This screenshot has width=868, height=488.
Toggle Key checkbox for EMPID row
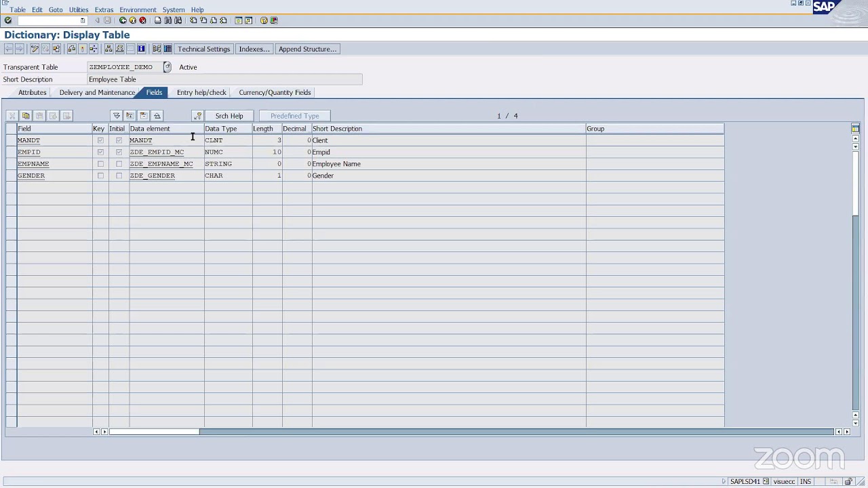(x=100, y=152)
